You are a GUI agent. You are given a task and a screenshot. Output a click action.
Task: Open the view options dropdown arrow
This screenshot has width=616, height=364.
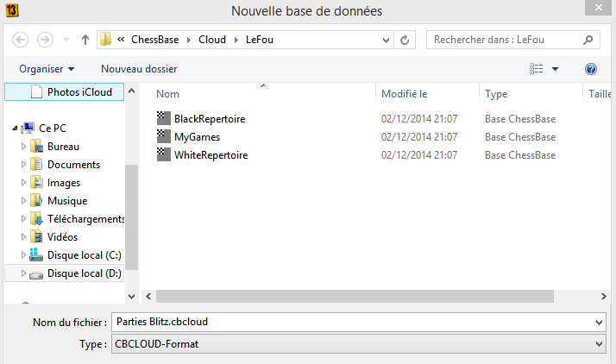[x=555, y=69]
